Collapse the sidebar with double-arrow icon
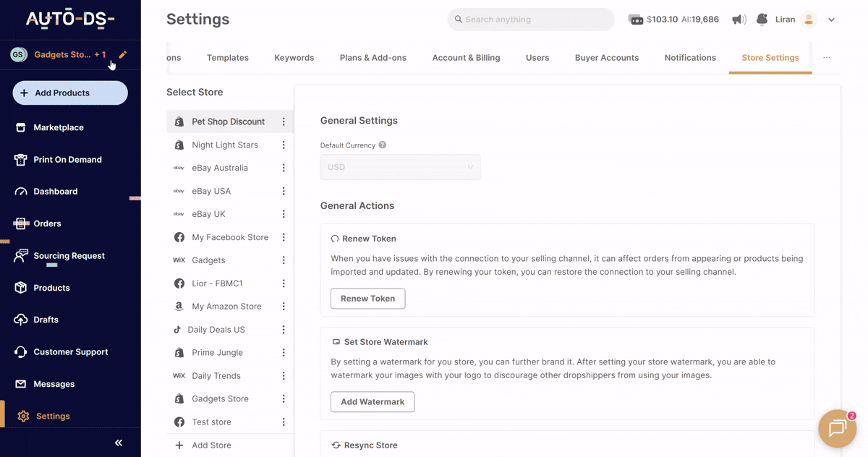The height and width of the screenshot is (457, 868). (x=119, y=443)
